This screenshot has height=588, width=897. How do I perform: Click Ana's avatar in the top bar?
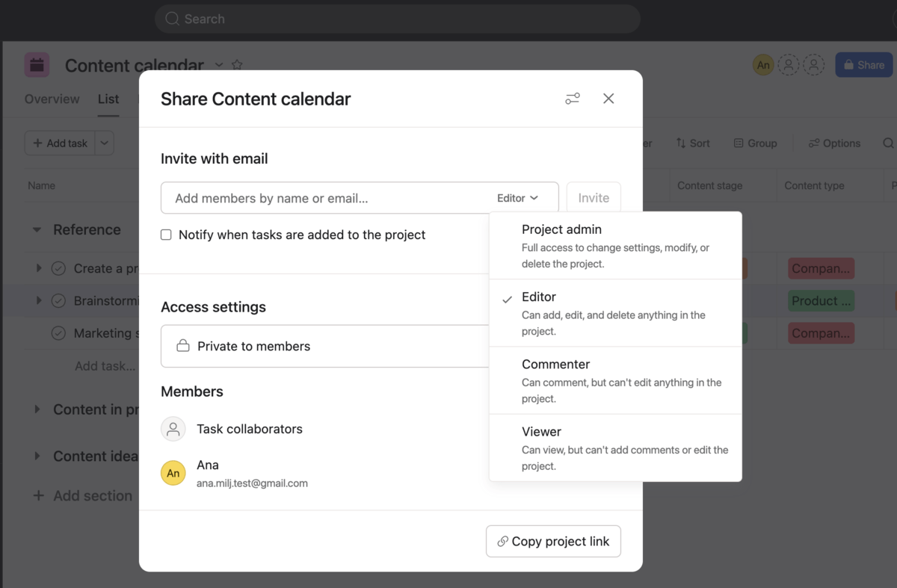[x=763, y=65]
